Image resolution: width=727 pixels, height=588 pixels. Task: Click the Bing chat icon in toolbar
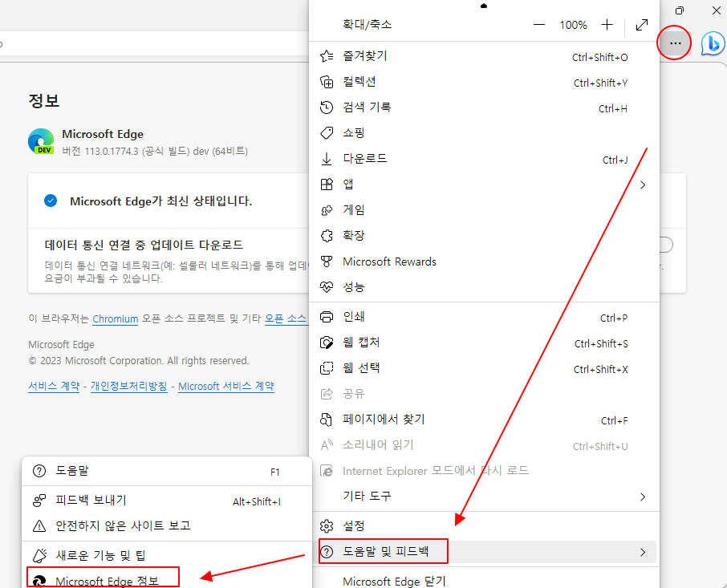(713, 43)
